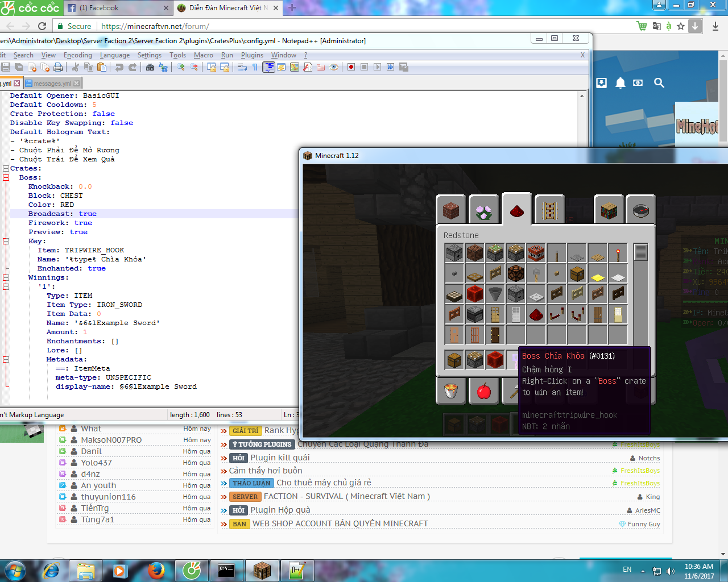Collapse the Boss node fold marker
Image resolution: width=728 pixels, height=582 pixels.
pyautogui.click(x=6, y=177)
